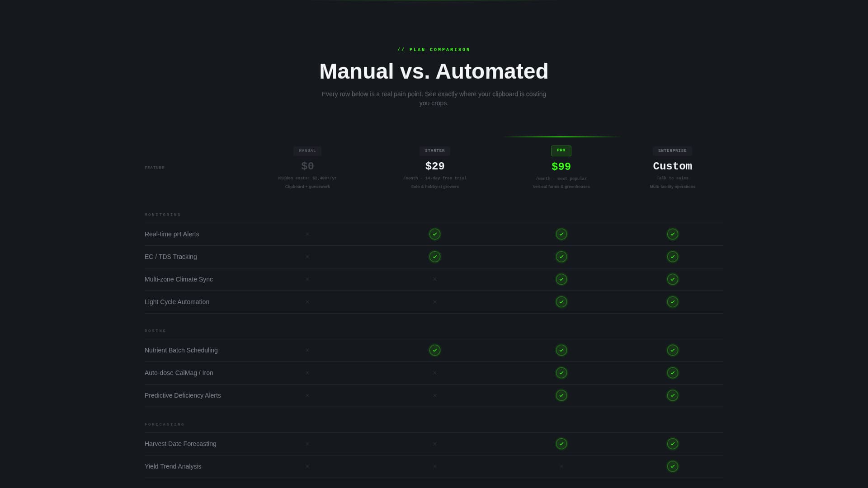Click Enterprise checkmark for Real-time pH Alerts
The width and height of the screenshot is (868, 488).
pyautogui.click(x=672, y=234)
